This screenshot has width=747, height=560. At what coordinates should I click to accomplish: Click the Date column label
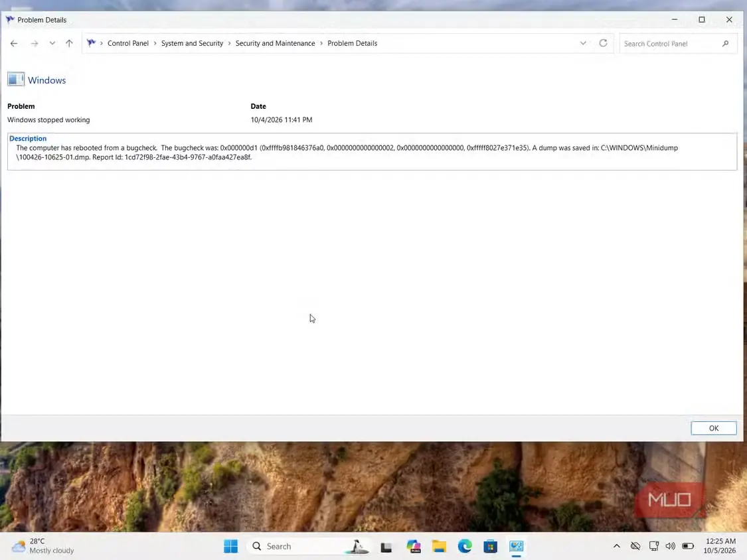coord(258,106)
